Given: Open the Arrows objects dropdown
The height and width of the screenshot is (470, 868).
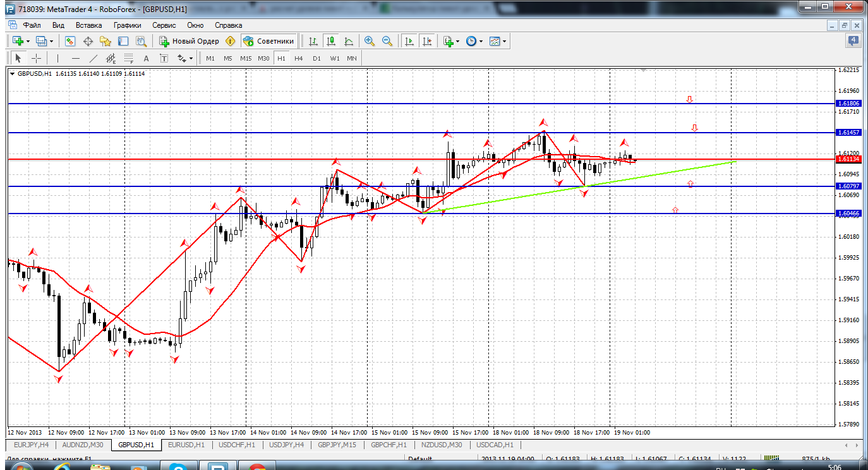Looking at the screenshot, I should (x=184, y=58).
